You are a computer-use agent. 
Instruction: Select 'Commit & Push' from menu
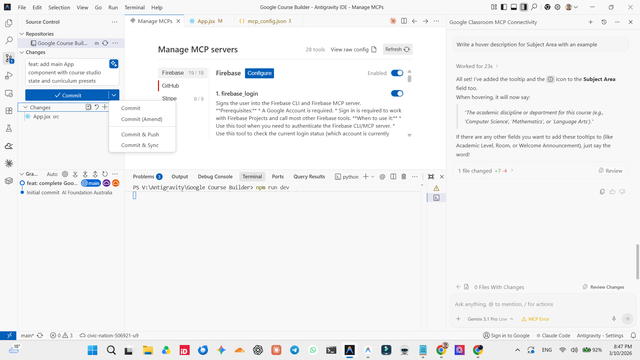click(x=140, y=134)
